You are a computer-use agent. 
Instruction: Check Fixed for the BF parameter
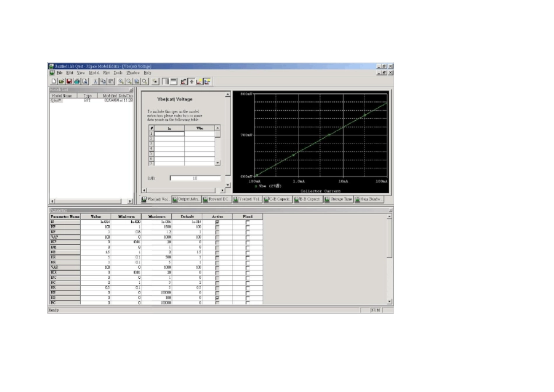click(x=248, y=227)
